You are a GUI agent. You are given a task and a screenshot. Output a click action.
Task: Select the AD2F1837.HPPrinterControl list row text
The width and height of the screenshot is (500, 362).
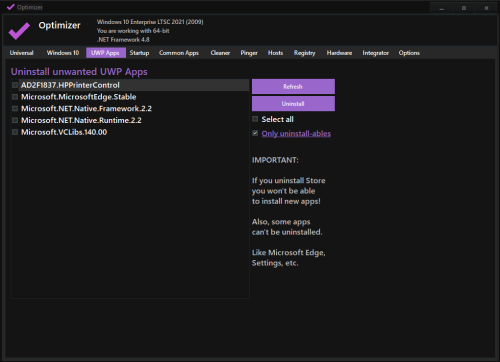(70, 85)
